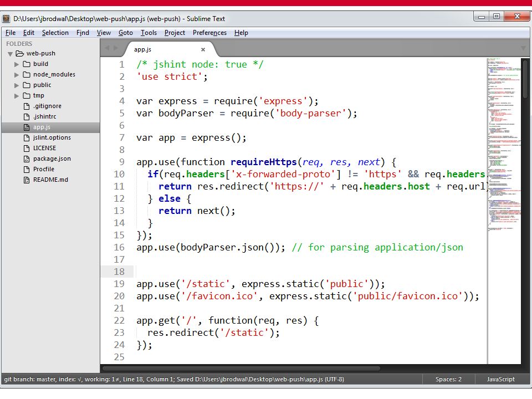This screenshot has height=399, width=532.
Task: Open Procfile from the sidebar
Action: (43, 169)
